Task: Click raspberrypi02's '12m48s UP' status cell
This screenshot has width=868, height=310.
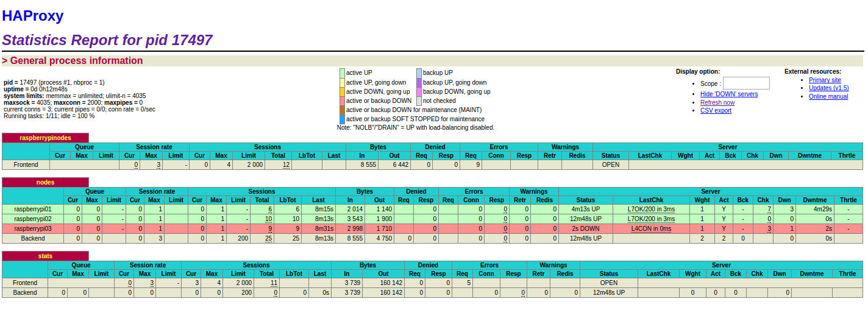Action: tap(586, 219)
